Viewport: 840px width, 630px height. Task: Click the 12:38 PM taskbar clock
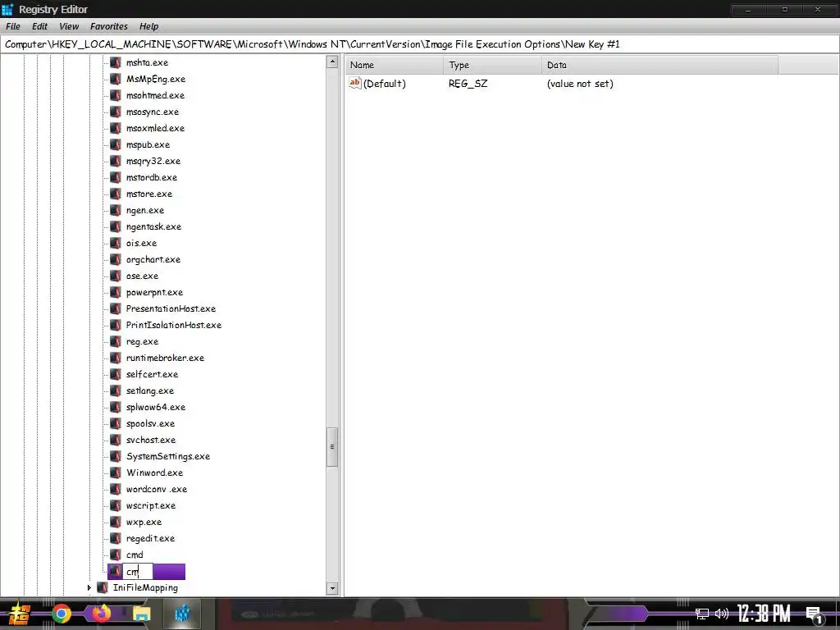click(764, 614)
